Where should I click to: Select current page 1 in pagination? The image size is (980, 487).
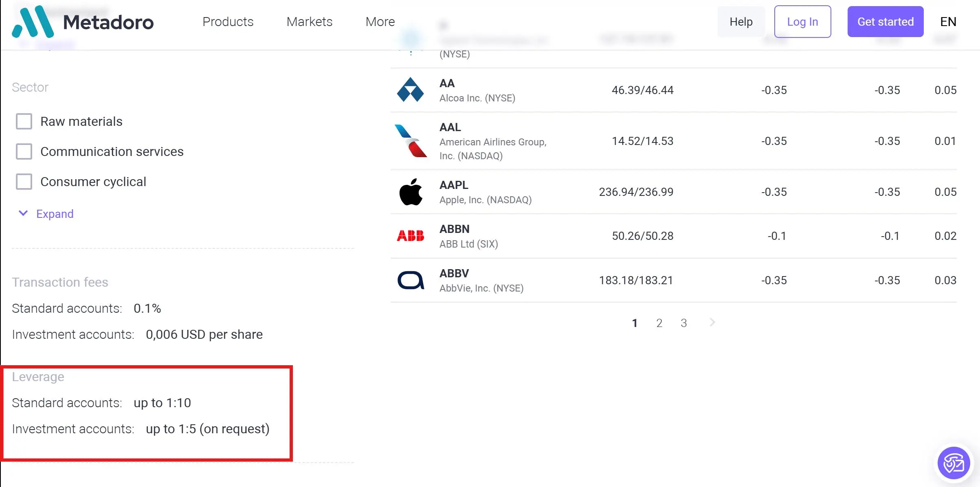click(635, 323)
